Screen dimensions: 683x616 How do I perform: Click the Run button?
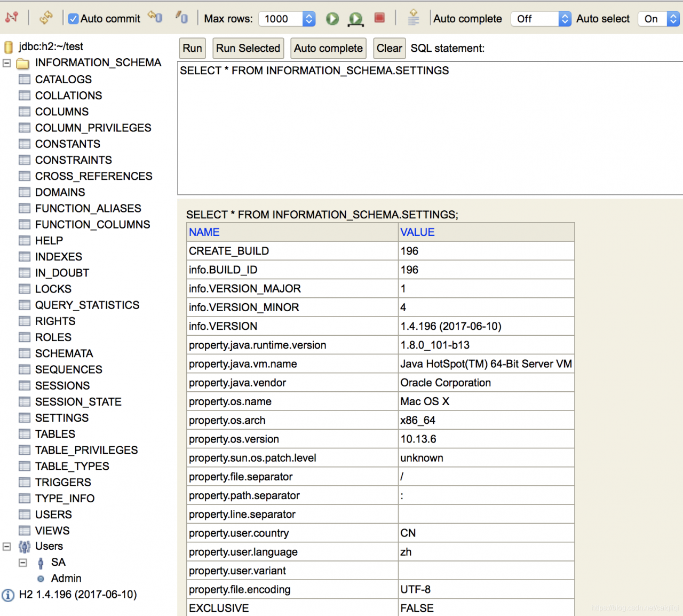click(192, 49)
